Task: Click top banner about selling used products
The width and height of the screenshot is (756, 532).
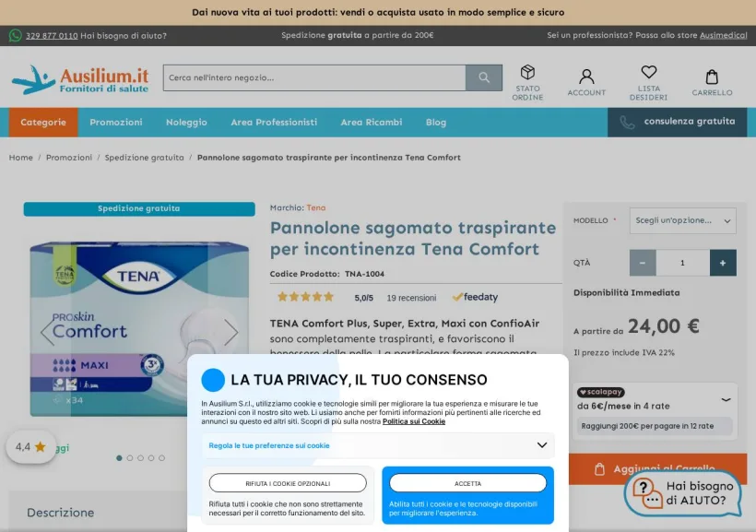Action: tap(378, 13)
